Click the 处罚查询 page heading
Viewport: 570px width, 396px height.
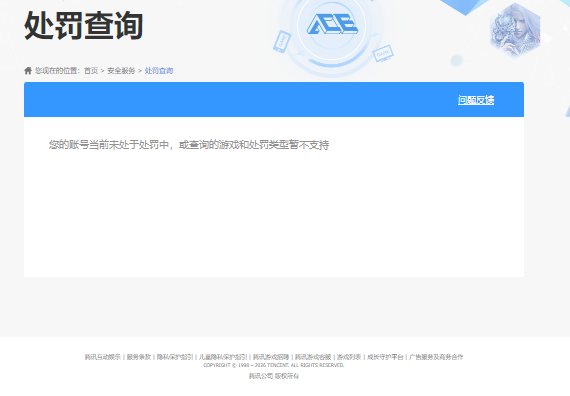[x=84, y=25]
